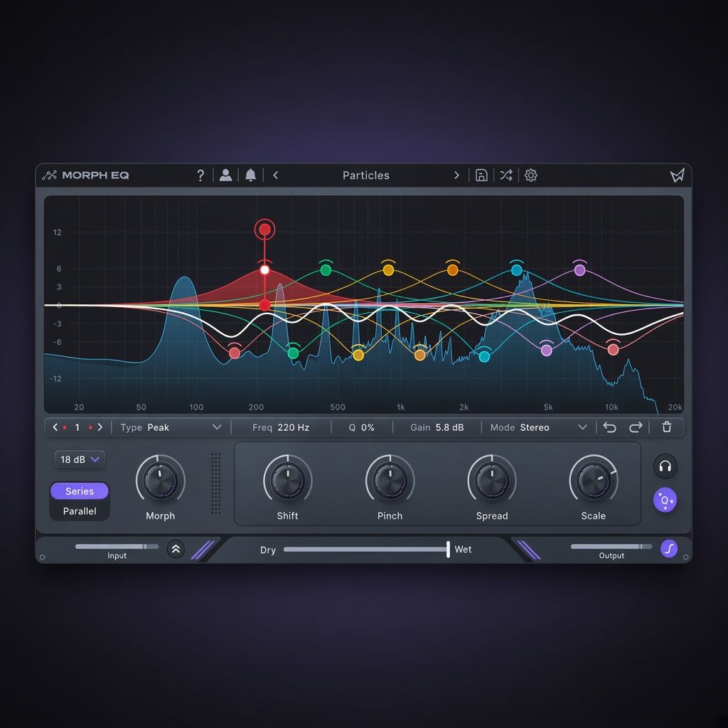Image resolution: width=728 pixels, height=728 pixels.
Task: Click the Pinch knob
Action: (x=390, y=481)
